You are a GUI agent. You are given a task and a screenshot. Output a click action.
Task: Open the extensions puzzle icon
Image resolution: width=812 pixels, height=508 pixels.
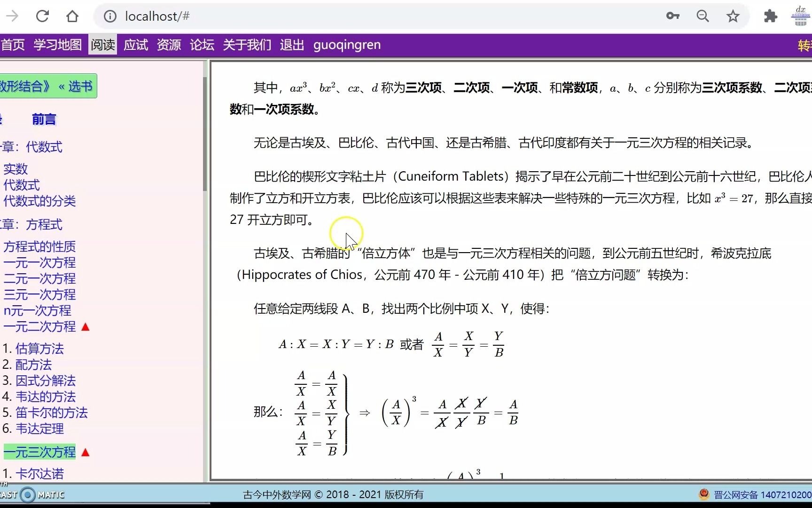[x=771, y=16]
